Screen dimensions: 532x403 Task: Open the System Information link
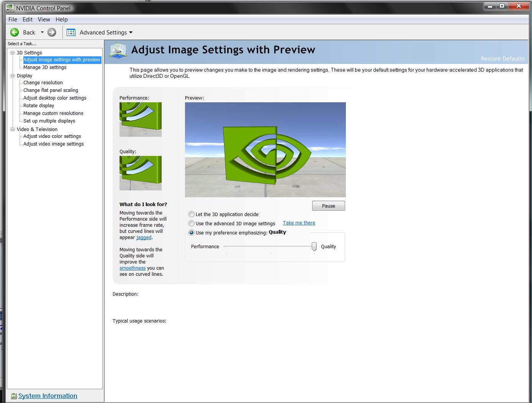[x=48, y=396]
